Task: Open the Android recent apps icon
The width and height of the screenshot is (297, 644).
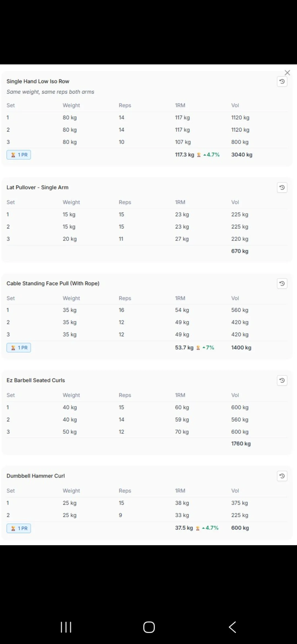Action: [66, 627]
